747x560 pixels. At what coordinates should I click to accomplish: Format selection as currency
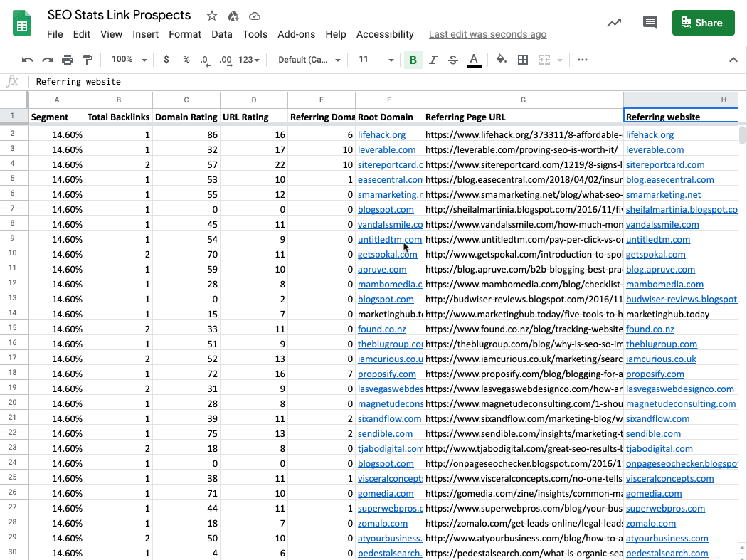(166, 60)
